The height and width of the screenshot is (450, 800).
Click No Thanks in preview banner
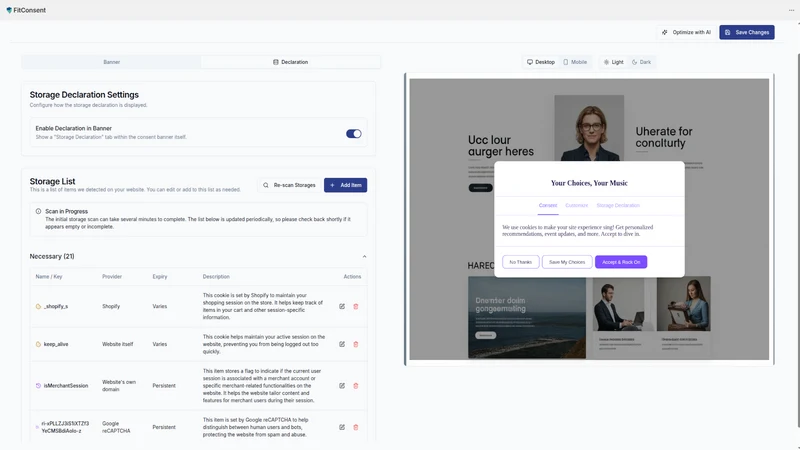pos(520,262)
